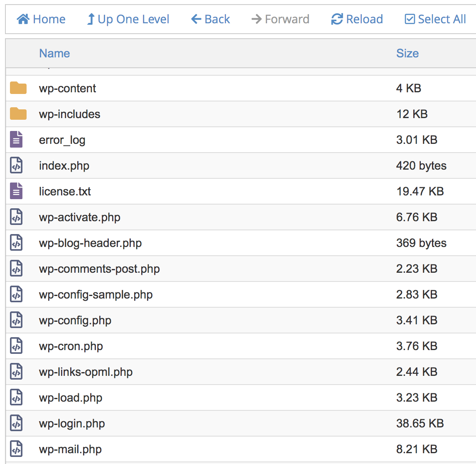Select the index.php file name
476x464 pixels.
tap(64, 166)
